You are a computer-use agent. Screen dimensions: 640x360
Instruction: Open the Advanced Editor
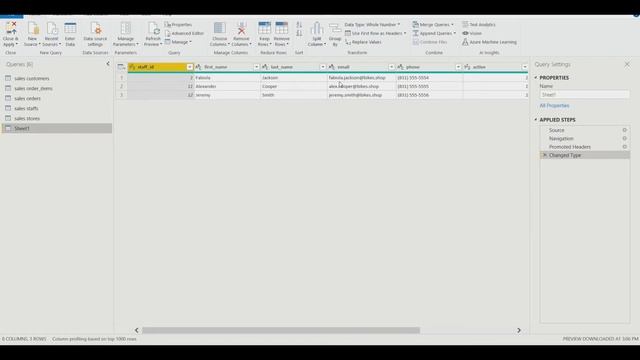pyautogui.click(x=184, y=33)
